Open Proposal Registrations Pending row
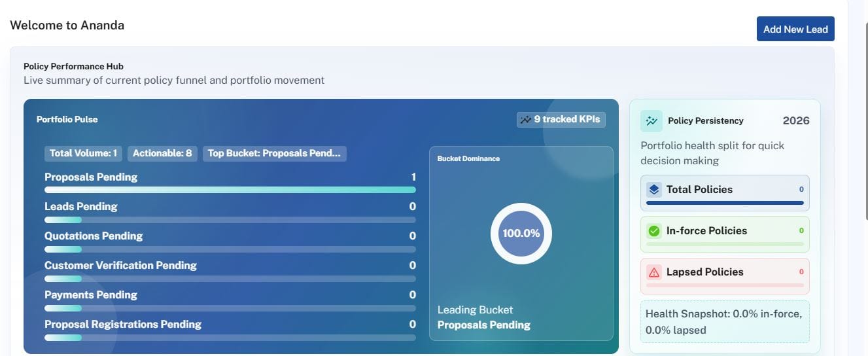 coord(230,325)
